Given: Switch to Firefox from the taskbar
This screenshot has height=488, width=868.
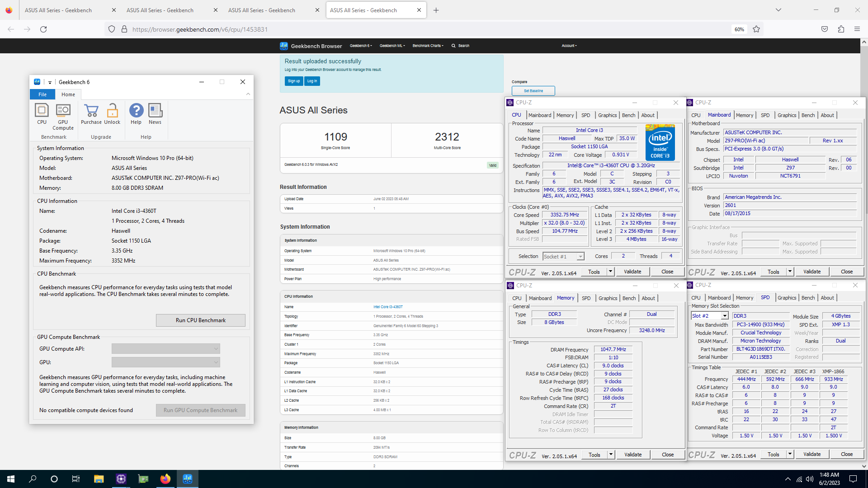Looking at the screenshot, I should click(165, 479).
